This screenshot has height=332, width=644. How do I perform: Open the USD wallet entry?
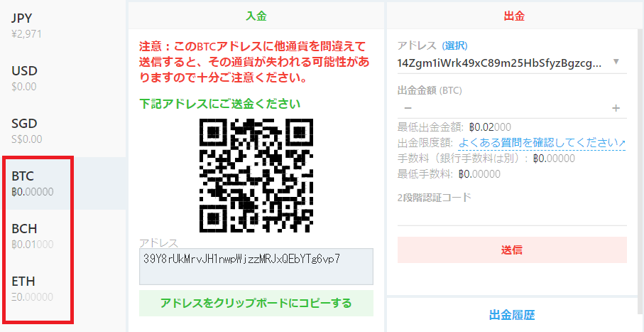pyautogui.click(x=63, y=78)
